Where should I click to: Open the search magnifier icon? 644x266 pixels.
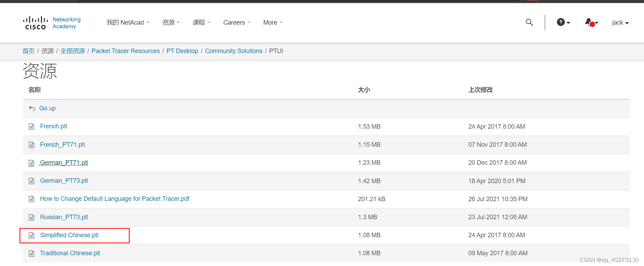[x=529, y=22]
